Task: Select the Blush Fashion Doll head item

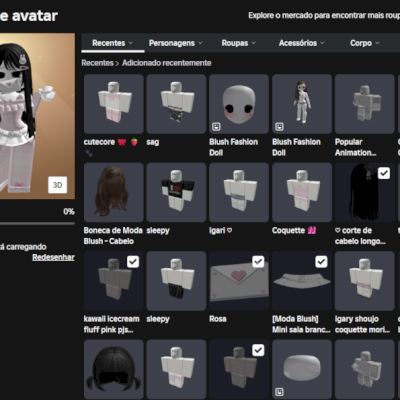Action: coord(239,104)
